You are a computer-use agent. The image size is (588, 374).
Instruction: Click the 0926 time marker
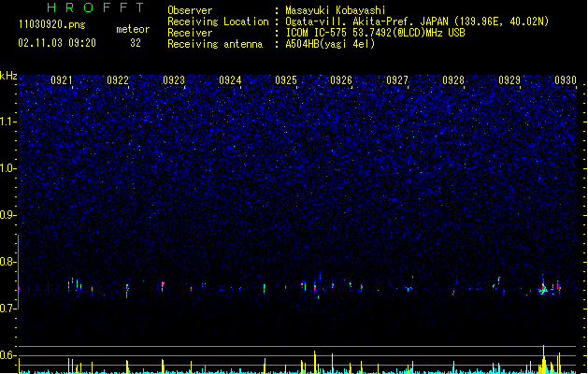pyautogui.click(x=341, y=80)
